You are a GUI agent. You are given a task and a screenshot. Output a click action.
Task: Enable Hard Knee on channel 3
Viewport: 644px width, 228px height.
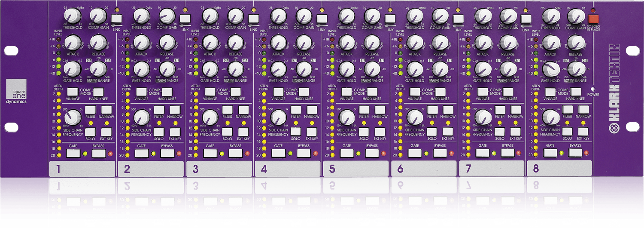tap(235, 91)
